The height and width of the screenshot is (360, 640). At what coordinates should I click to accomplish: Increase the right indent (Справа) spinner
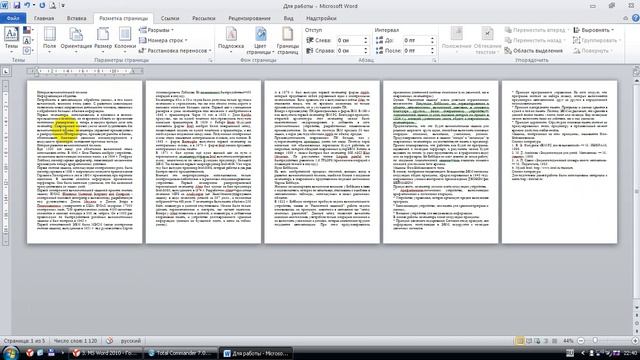tap(365, 49)
